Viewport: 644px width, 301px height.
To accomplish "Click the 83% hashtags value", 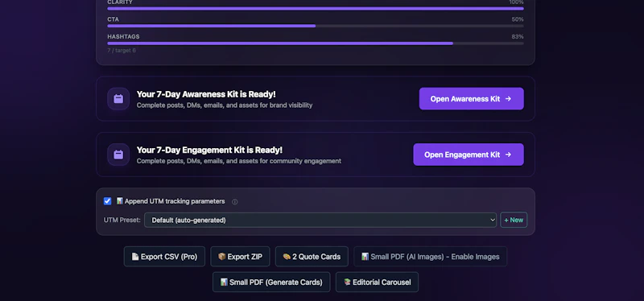I will tap(518, 36).
